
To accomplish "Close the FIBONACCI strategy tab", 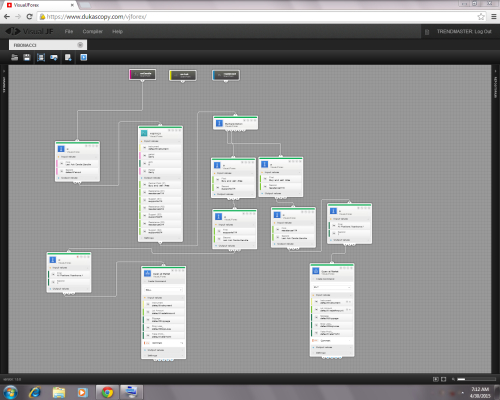I will click(80, 45).
